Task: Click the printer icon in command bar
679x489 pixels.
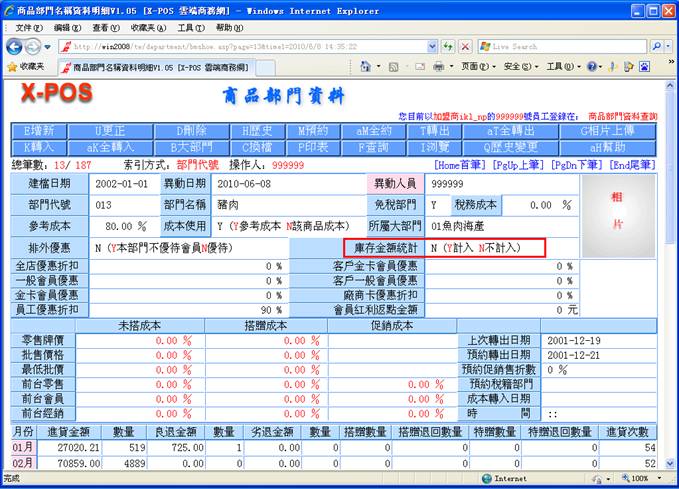Action: (438, 66)
